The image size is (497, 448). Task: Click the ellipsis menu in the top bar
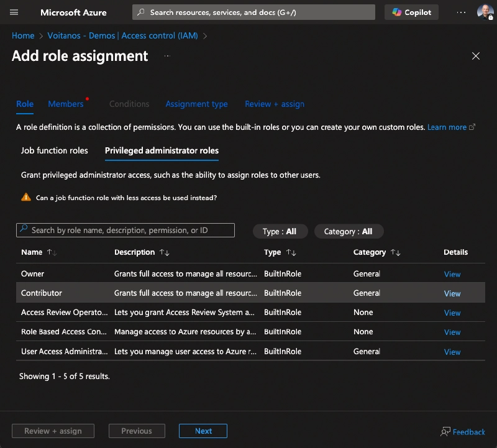(461, 12)
